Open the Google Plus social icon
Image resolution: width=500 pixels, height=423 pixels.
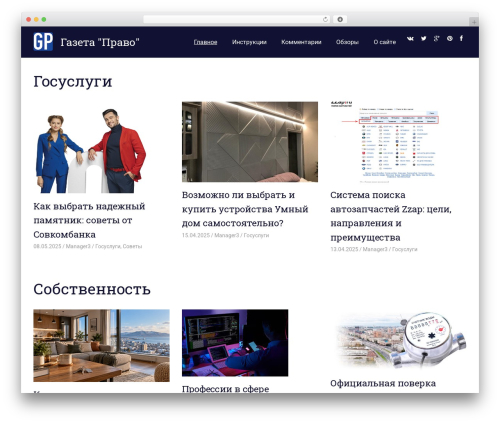point(436,38)
